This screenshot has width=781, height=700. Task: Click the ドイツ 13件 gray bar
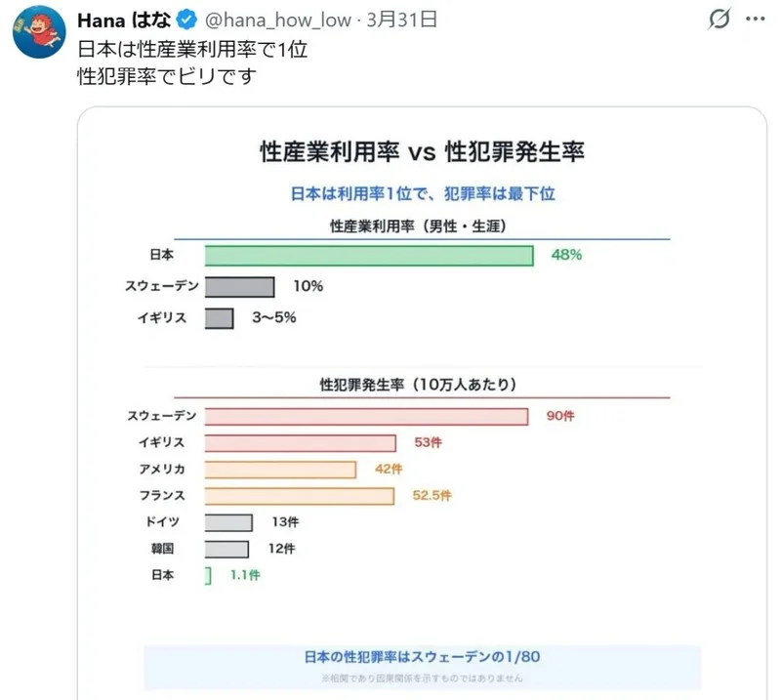pyautogui.click(x=228, y=522)
